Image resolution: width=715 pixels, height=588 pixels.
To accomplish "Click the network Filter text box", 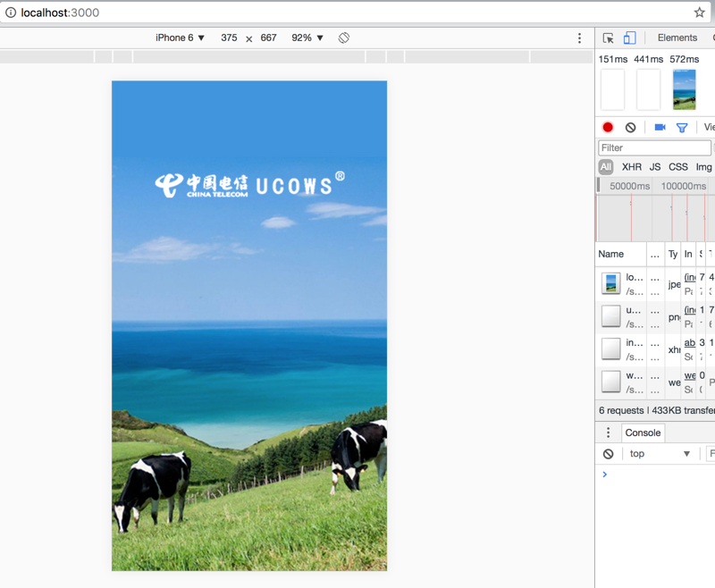I will click(x=654, y=147).
